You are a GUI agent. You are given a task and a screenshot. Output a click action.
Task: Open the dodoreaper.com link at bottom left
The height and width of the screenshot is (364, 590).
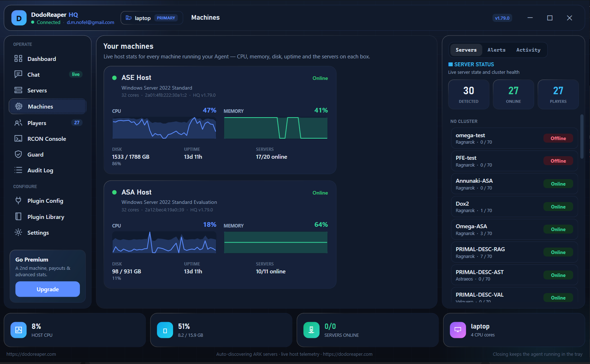tap(31, 354)
